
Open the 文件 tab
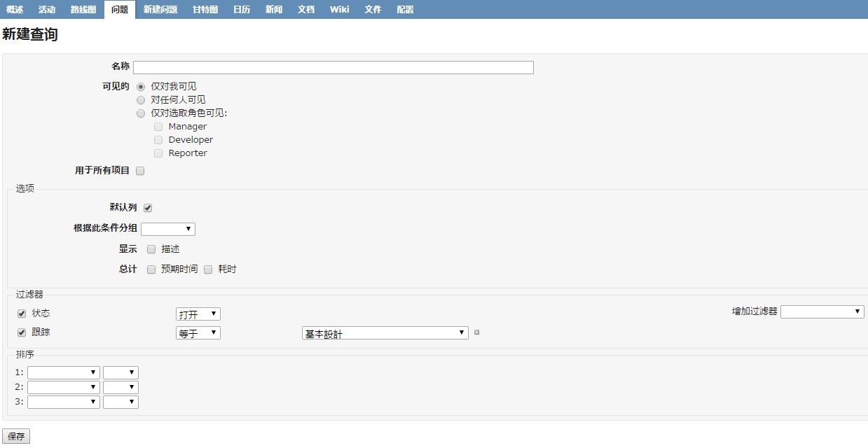(x=373, y=10)
